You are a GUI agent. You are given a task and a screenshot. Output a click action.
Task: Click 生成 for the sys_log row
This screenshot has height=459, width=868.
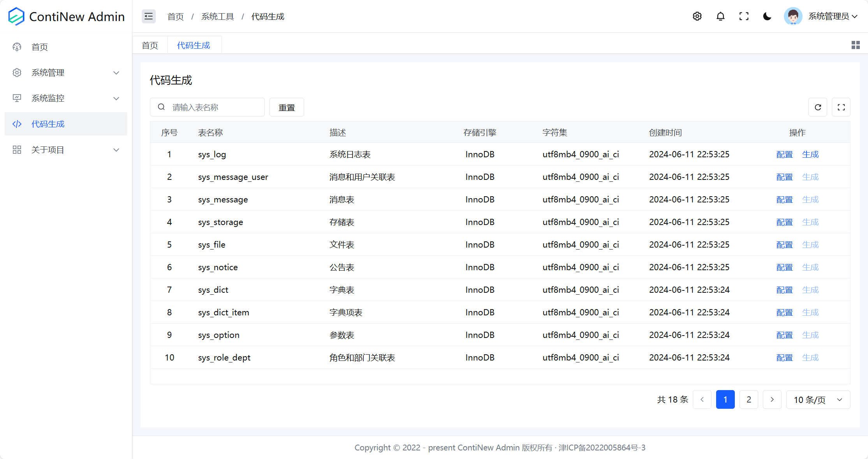point(810,155)
